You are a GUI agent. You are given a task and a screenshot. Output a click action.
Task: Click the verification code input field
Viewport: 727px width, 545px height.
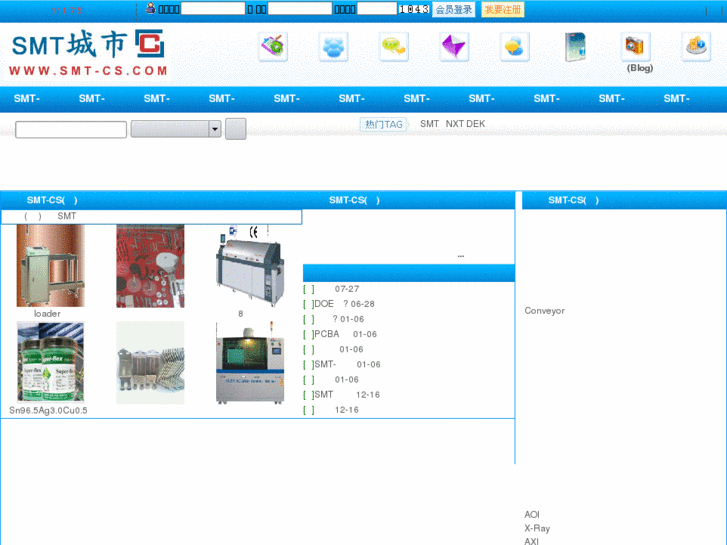tap(377, 8)
